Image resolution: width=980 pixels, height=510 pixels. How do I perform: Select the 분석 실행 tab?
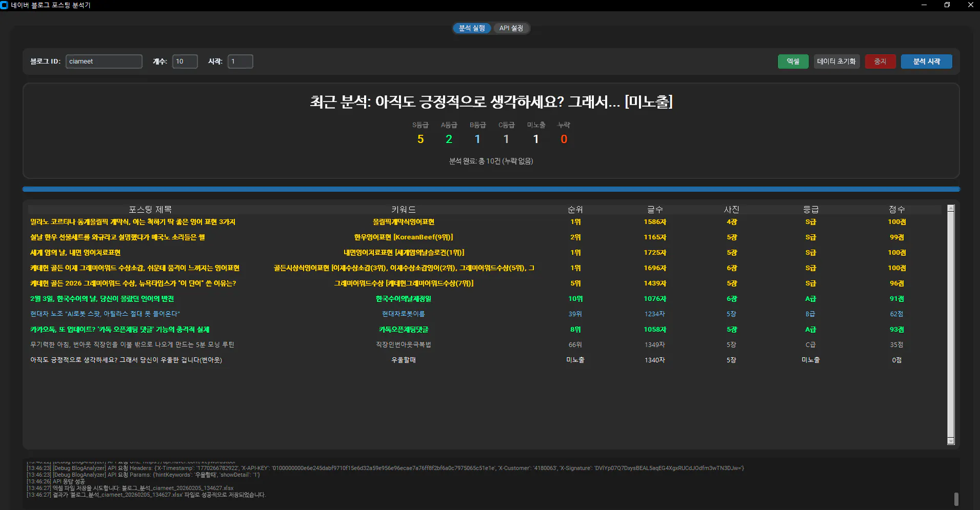click(471, 28)
